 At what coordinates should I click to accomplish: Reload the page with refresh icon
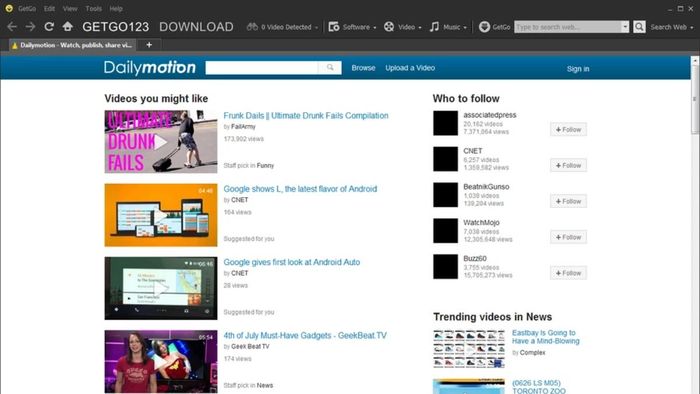(49, 27)
